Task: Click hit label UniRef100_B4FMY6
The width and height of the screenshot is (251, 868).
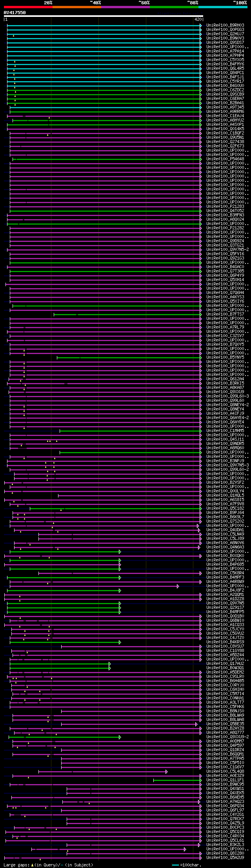Action: 225,64
